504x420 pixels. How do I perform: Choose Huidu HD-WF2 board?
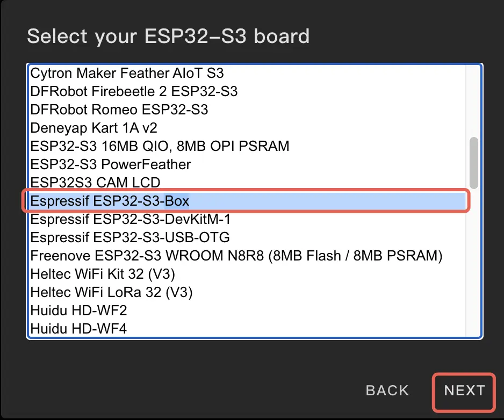coord(78,310)
